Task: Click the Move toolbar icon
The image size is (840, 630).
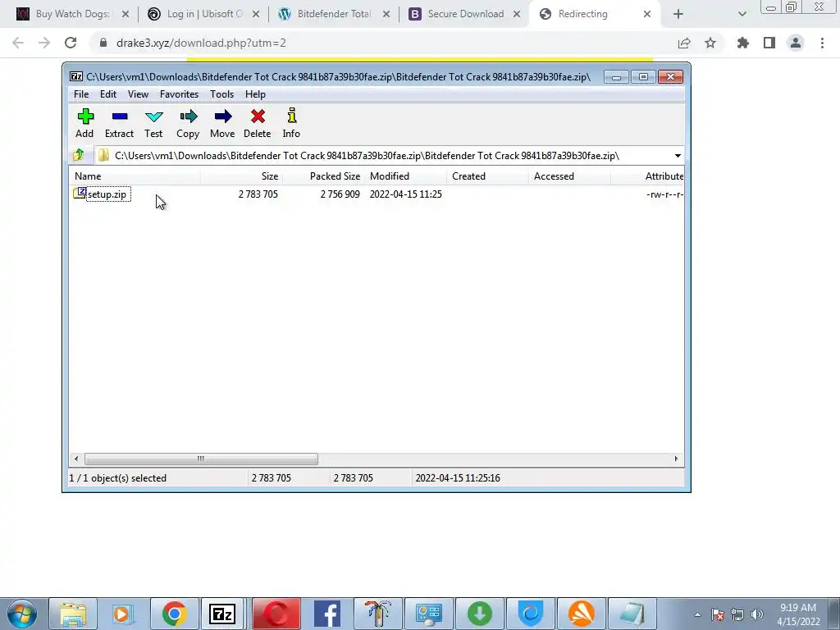Action: pos(222,124)
